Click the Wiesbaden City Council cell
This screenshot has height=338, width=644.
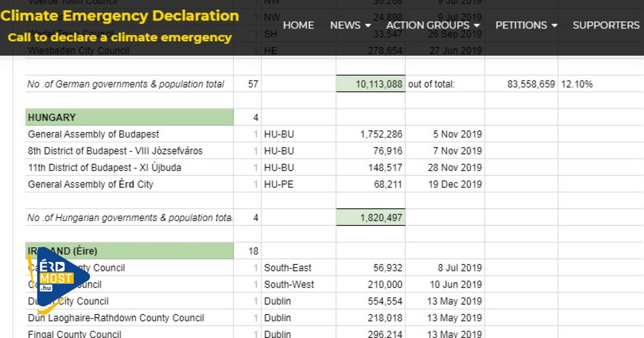(x=79, y=51)
